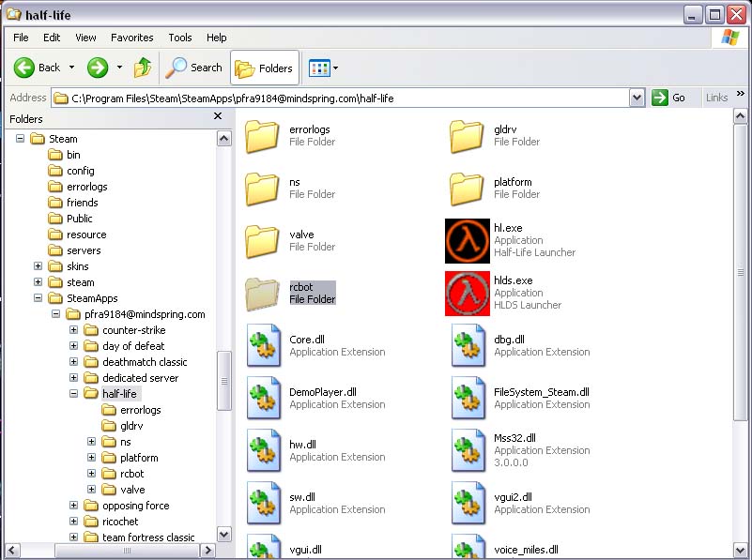Expand the day of defeat tree node

pyautogui.click(x=73, y=345)
